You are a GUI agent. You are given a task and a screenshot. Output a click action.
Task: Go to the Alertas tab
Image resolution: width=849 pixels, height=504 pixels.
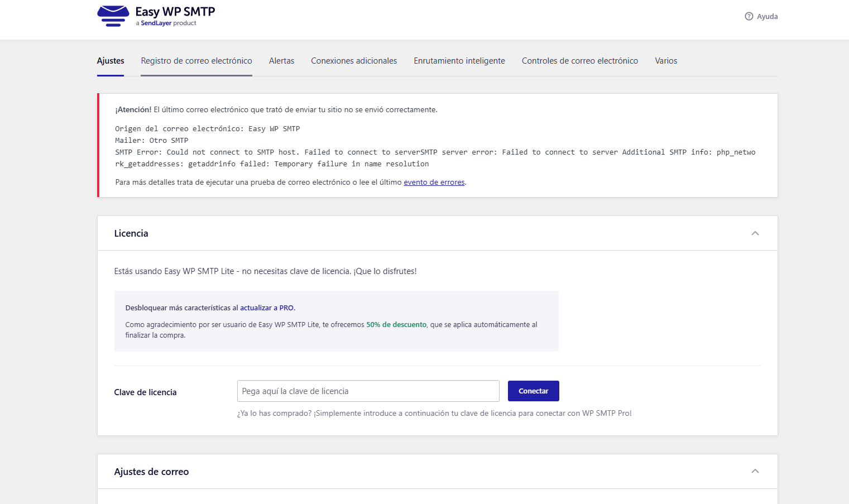pos(281,61)
